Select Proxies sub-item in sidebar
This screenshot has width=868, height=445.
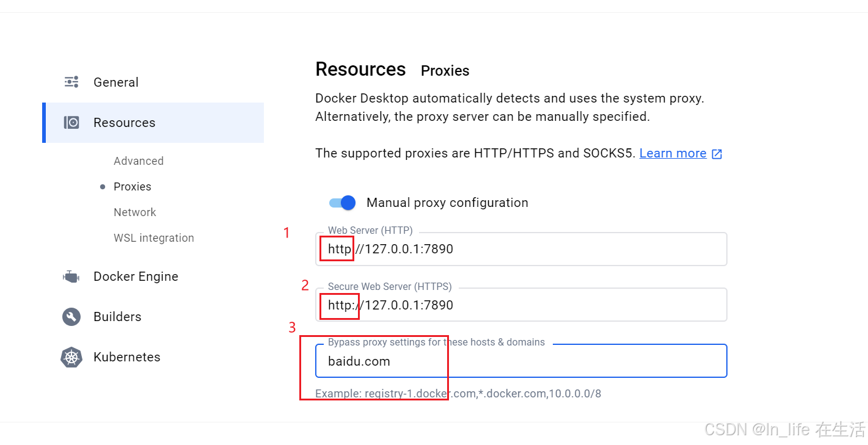133,187
